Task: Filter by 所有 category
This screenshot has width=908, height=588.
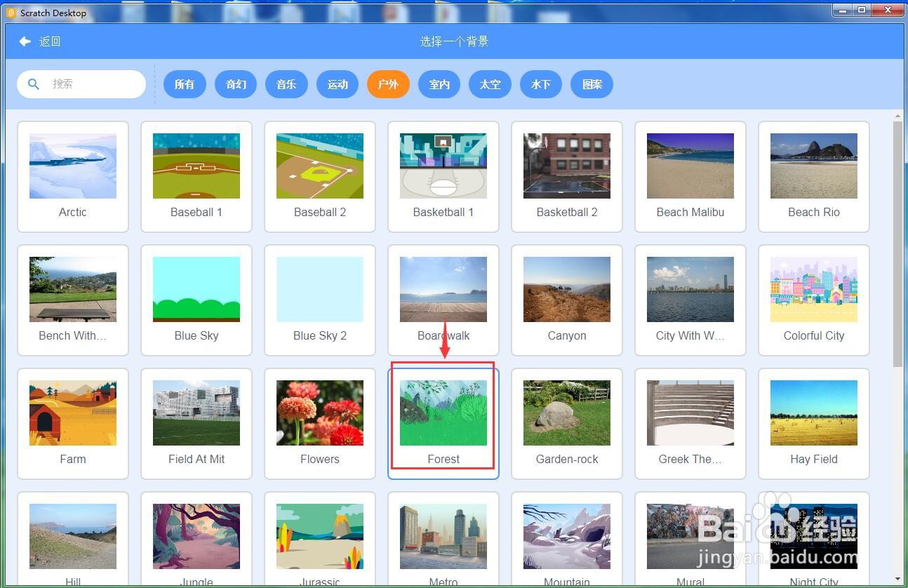Action: point(185,84)
